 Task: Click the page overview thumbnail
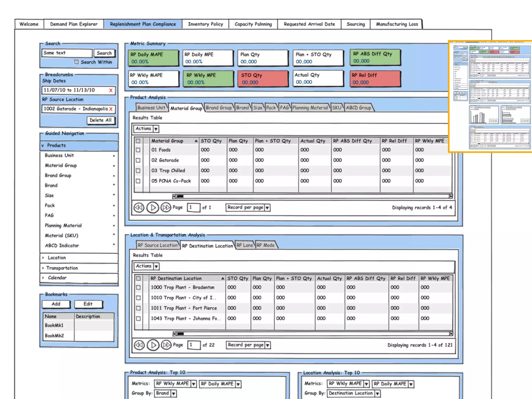pyautogui.click(x=490, y=96)
